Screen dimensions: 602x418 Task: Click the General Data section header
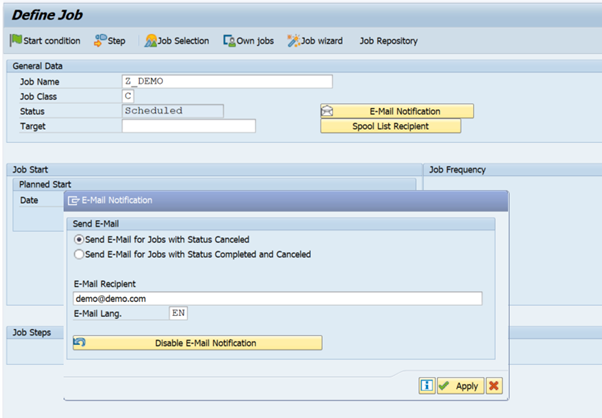pyautogui.click(x=37, y=66)
